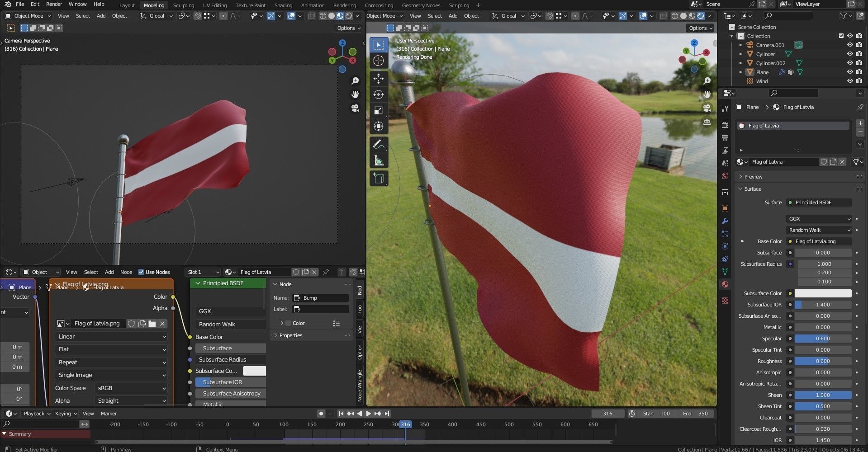Open Linear interpolation dropdown in image node
Screen dimensions: 868x452
pos(111,337)
